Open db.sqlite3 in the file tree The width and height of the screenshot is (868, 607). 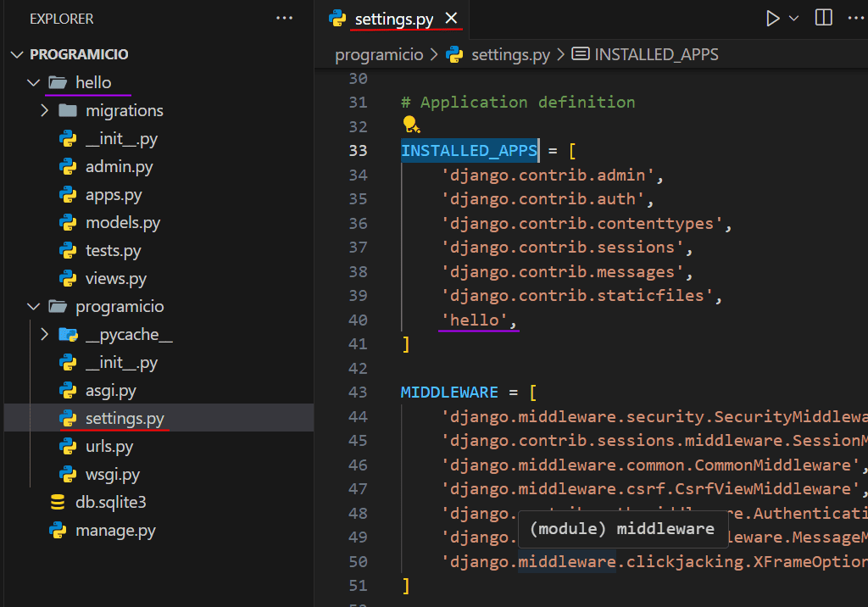[x=111, y=502]
